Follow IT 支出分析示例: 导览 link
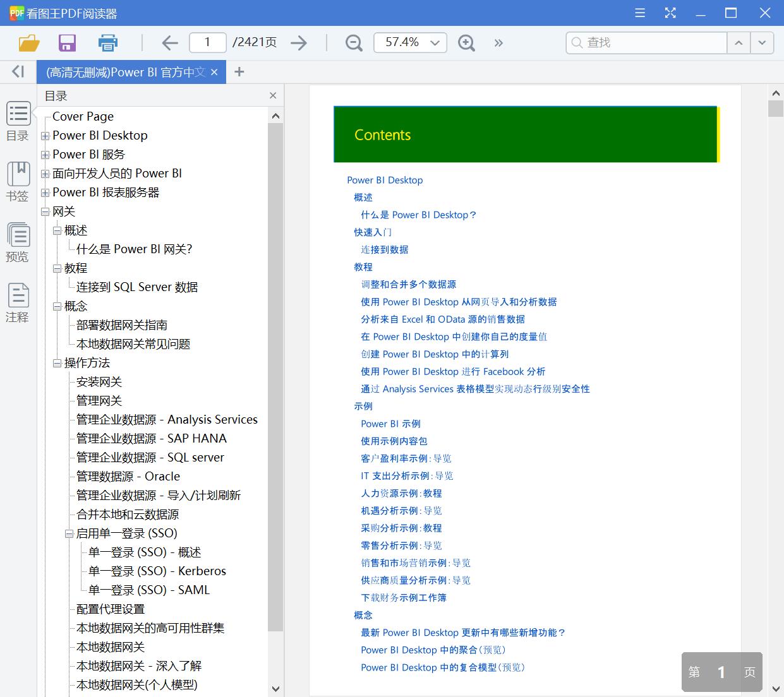This screenshot has width=784, height=697. point(407,475)
